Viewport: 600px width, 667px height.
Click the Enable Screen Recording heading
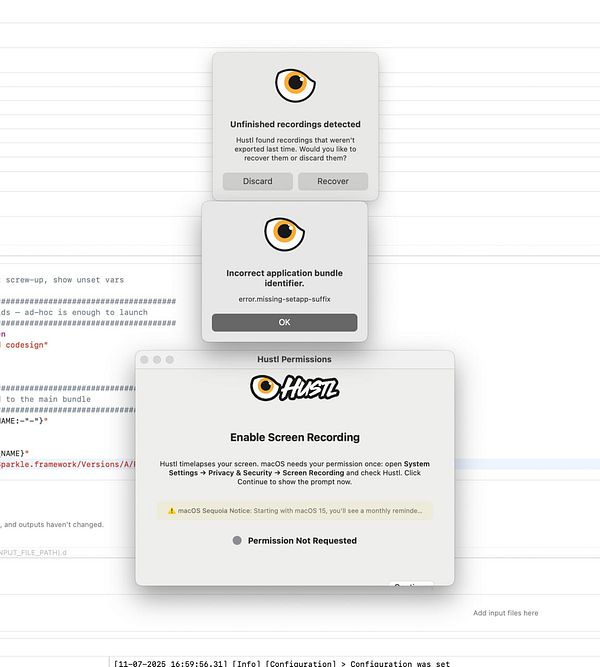click(x=295, y=437)
